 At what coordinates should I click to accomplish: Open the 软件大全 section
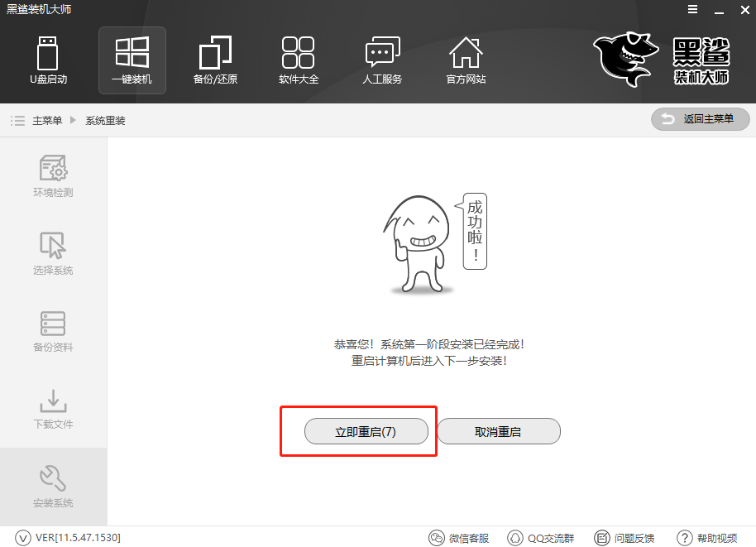[299, 60]
